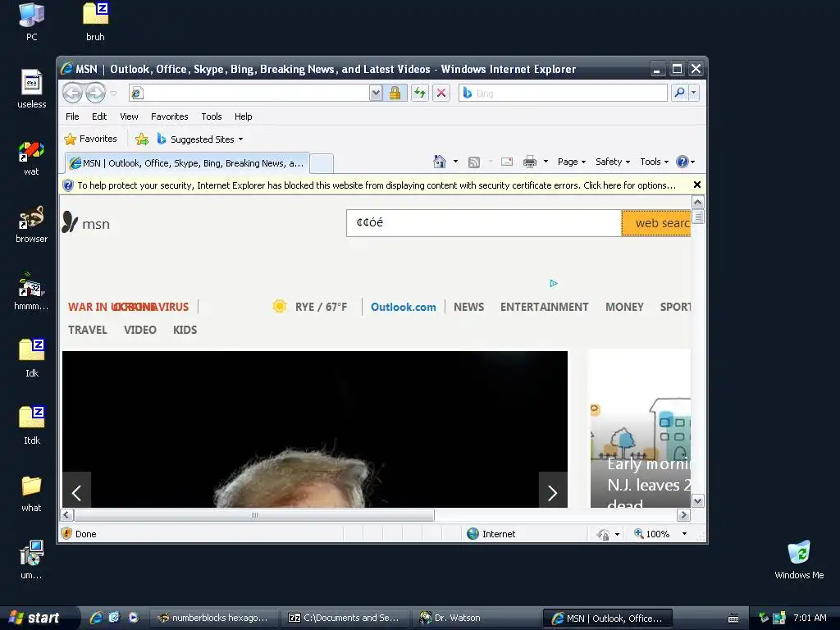Open the Tools menu in menu bar
840x630 pixels.
click(212, 116)
